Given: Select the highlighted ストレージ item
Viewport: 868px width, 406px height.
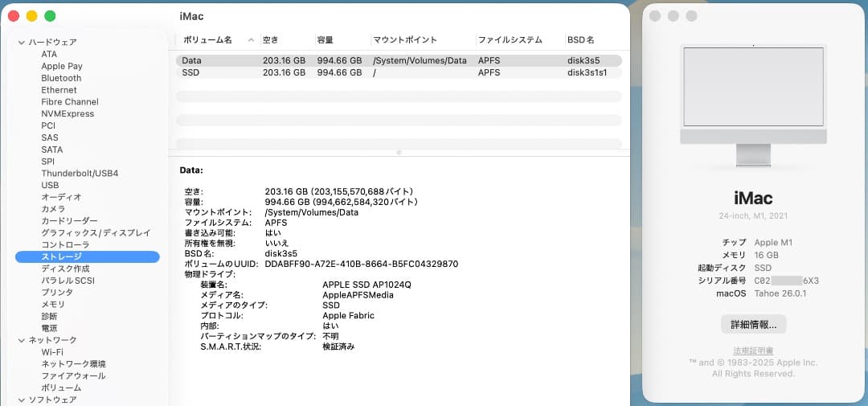Looking at the screenshot, I should tap(88, 256).
